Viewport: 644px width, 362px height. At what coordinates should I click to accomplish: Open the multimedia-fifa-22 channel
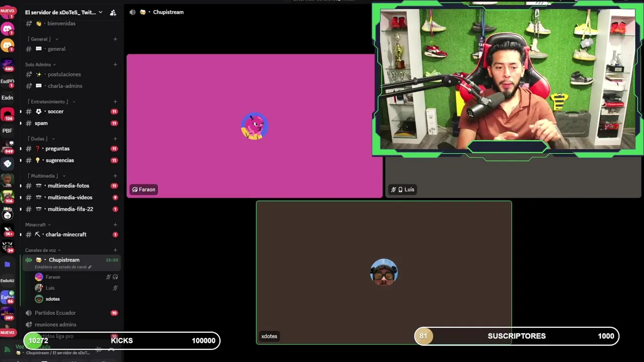click(x=70, y=209)
